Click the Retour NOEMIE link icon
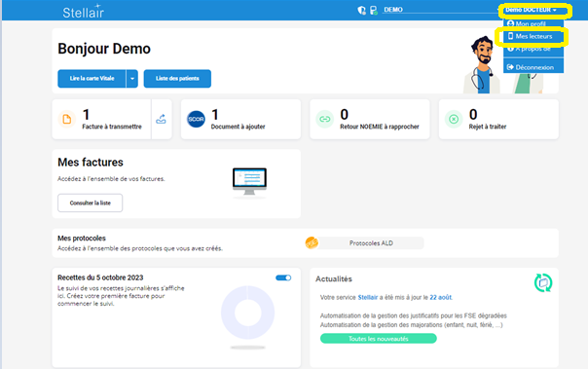Viewport: 588px width, 369px height. tap(325, 119)
